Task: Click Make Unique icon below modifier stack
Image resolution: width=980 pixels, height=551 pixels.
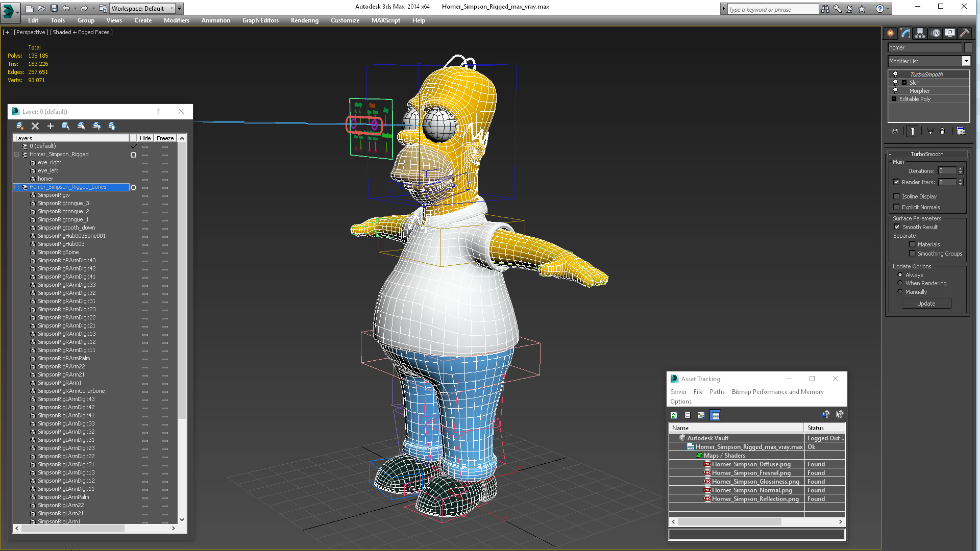Action: pyautogui.click(x=930, y=131)
